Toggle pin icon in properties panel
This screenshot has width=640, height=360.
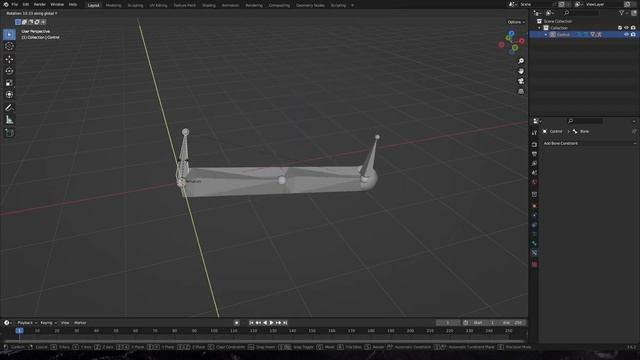[x=634, y=131]
